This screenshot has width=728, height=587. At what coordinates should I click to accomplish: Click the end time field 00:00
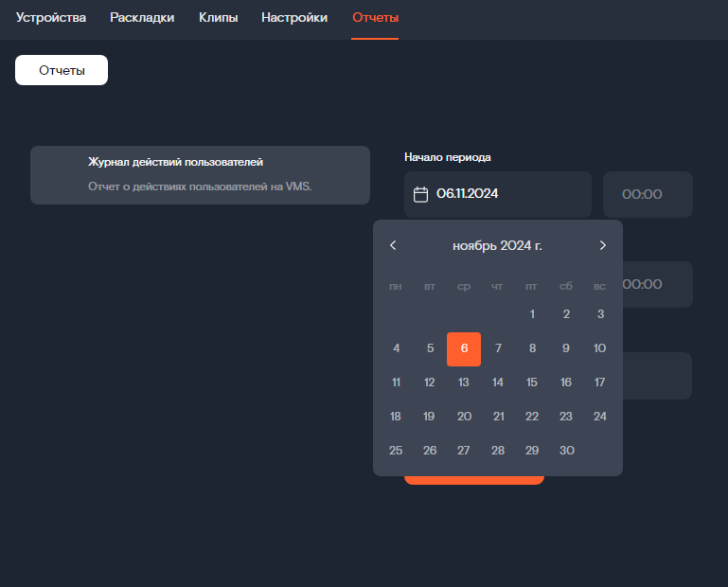(657, 284)
